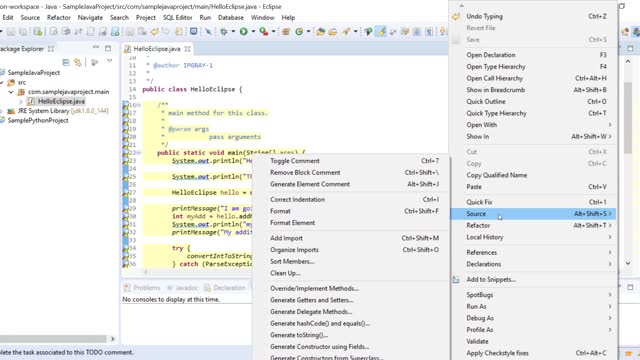Click the New Java Package toolbar icon
This screenshot has height=360, width=640.
pos(286,31)
